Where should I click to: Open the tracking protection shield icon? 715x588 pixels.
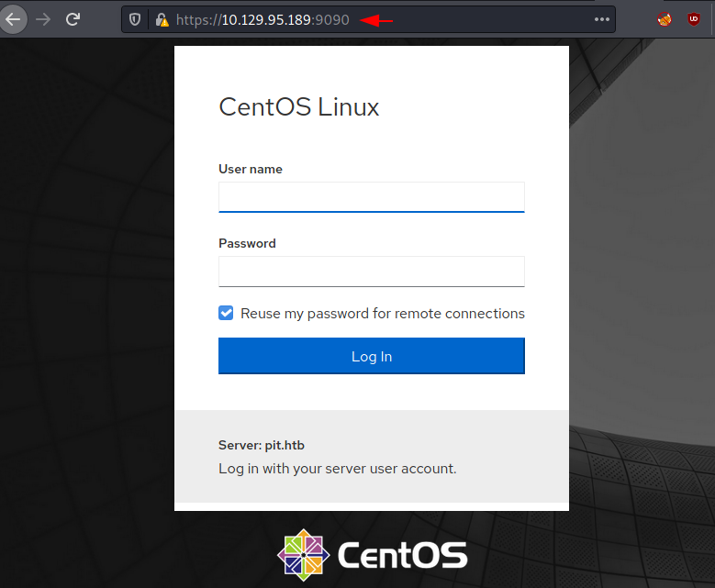point(135,19)
